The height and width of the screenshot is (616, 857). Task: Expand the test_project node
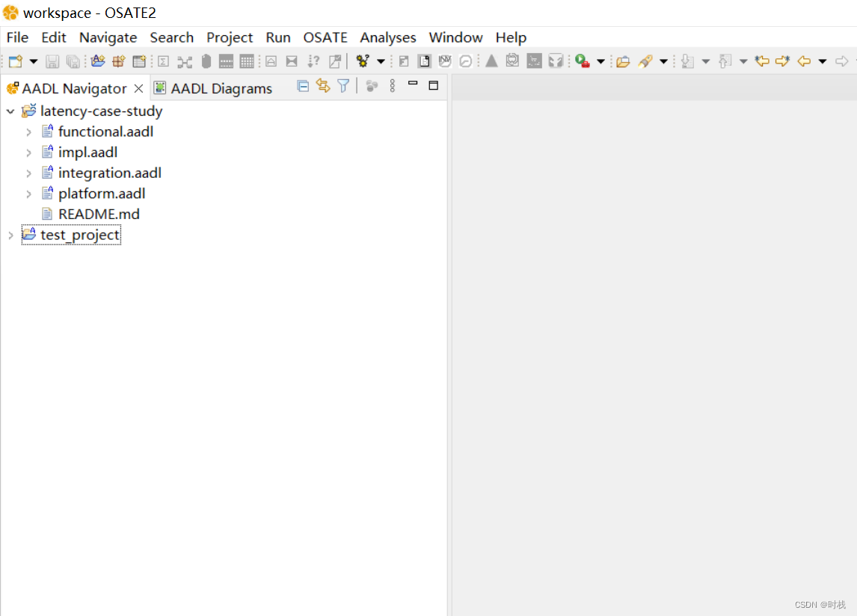[10, 235]
